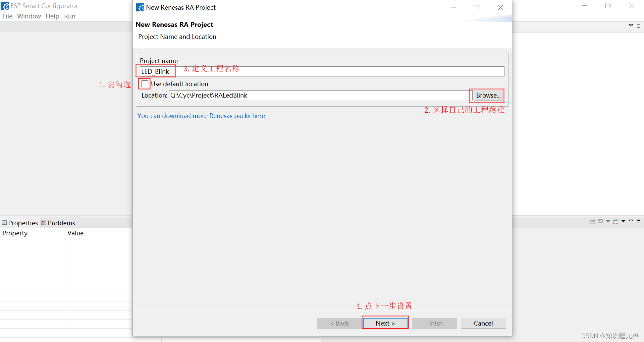The image size is (644, 342).
Task: Minimize the FSP Smart Configurator main window
Action: click(x=585, y=6)
